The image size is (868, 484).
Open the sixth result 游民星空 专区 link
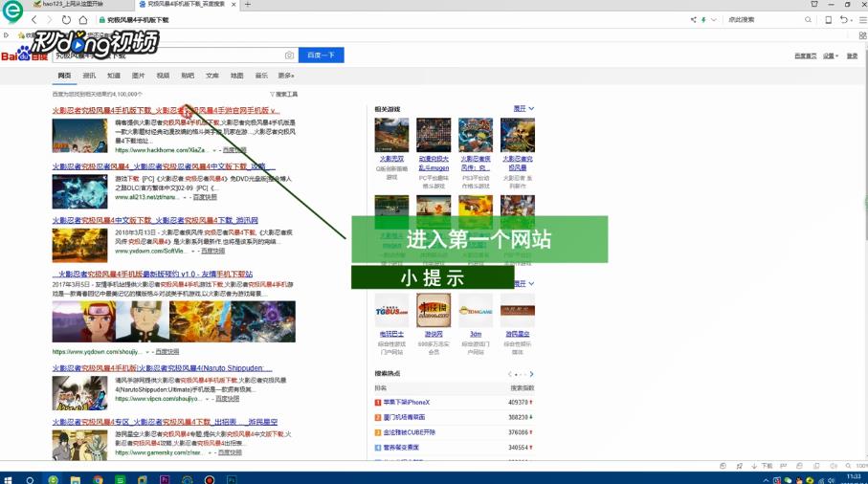coord(165,422)
